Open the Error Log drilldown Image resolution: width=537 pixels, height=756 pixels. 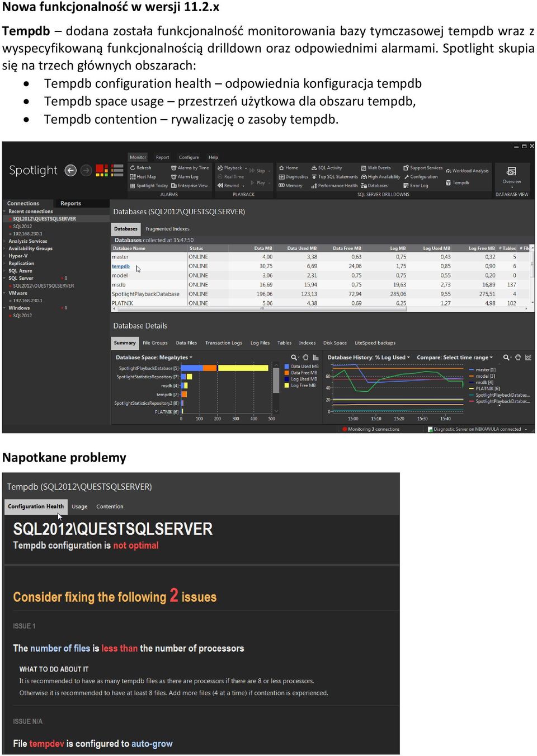coord(416,185)
